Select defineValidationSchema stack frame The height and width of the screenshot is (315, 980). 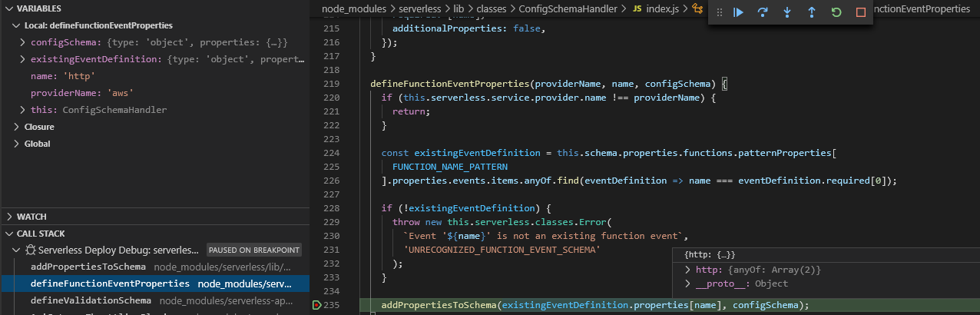(x=154, y=300)
